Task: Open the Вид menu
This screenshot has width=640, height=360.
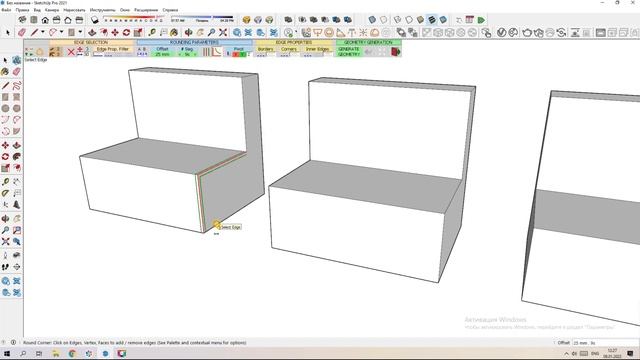Action: [37, 10]
